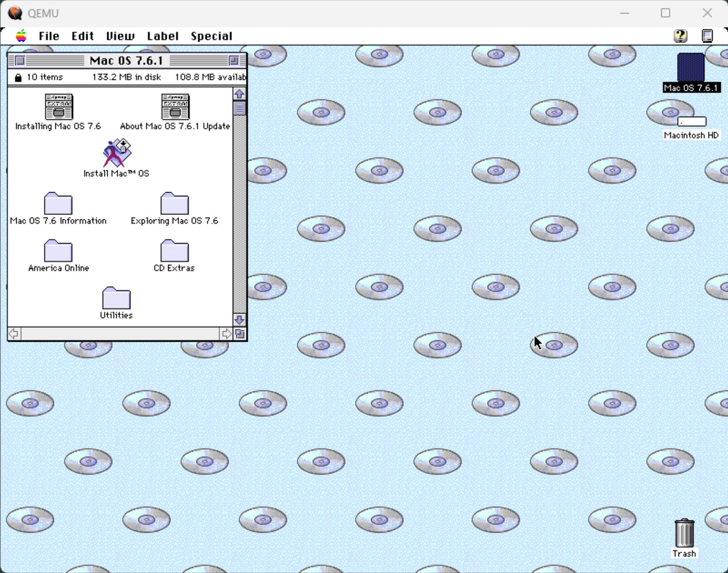728x573 pixels.
Task: Click the '133.2 MB in disk' text
Action: tap(126, 77)
